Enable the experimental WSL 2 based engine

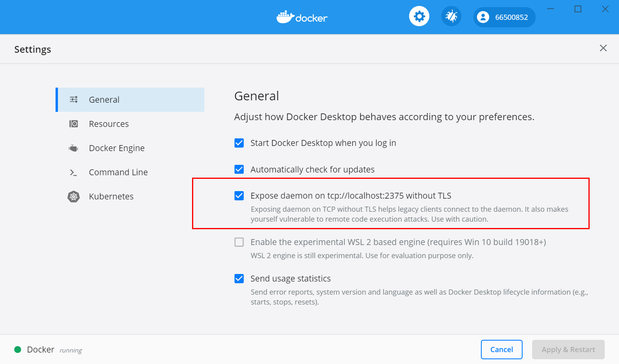(239, 242)
